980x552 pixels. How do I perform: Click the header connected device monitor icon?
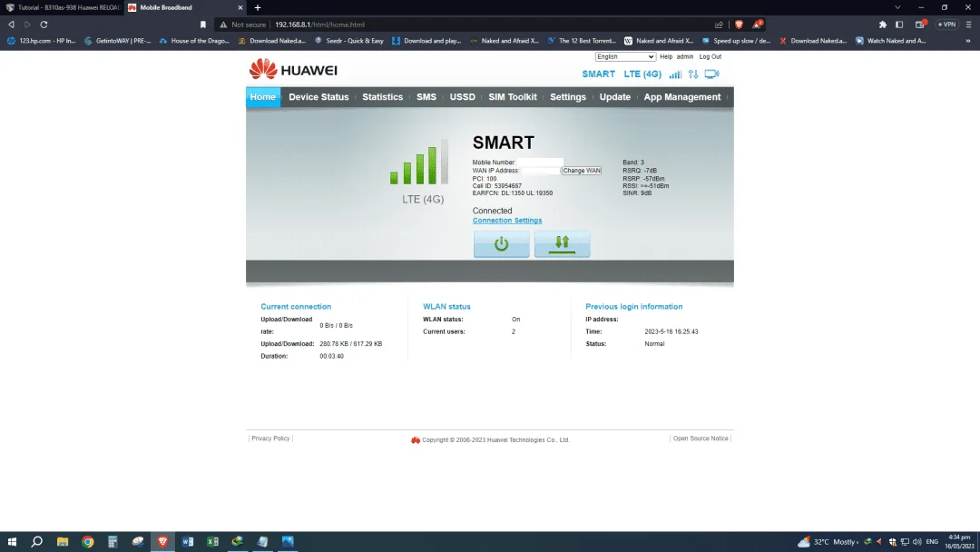point(711,74)
